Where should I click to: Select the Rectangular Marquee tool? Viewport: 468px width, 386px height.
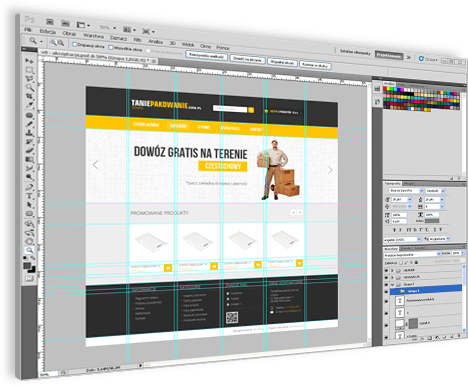coord(29,70)
